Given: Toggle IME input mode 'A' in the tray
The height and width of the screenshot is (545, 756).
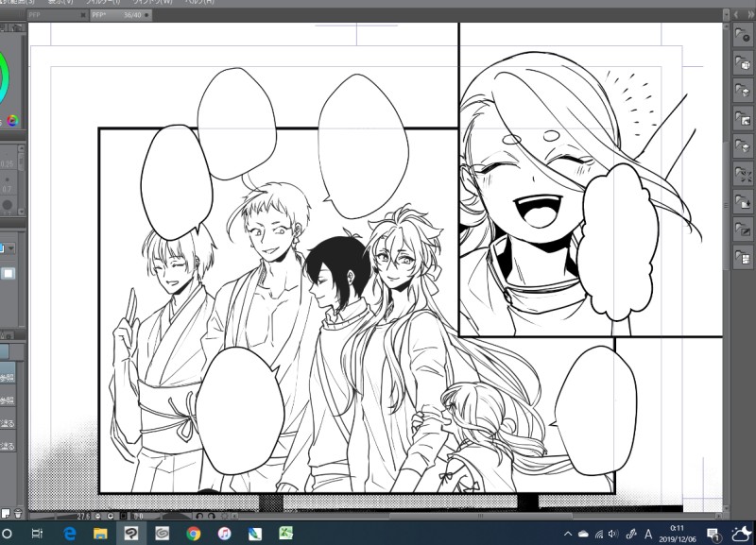Looking at the screenshot, I should 648,534.
